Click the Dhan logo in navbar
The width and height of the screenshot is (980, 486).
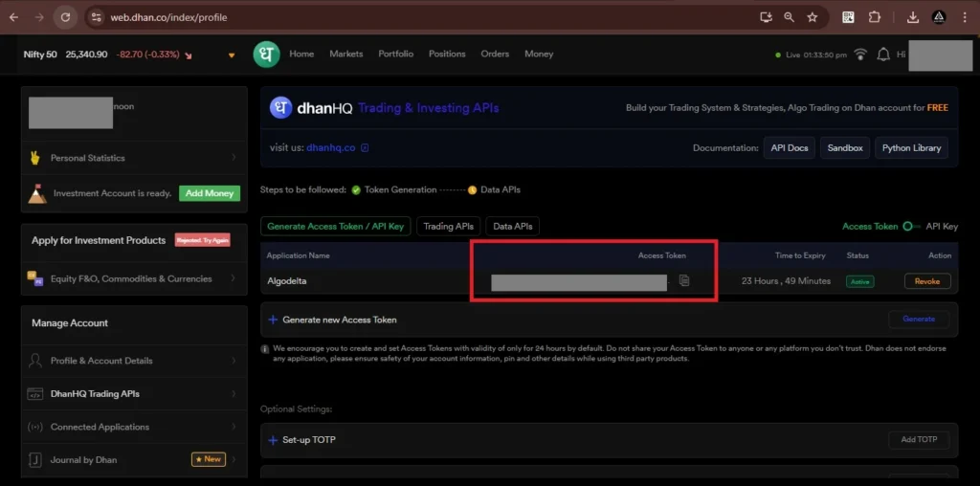(x=266, y=55)
